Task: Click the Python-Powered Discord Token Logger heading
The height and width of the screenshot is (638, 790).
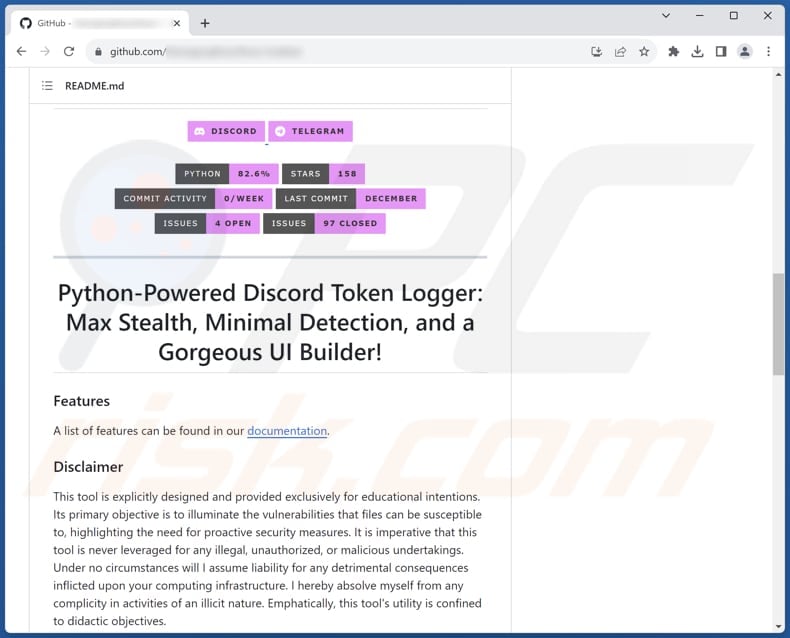Action: point(271,323)
